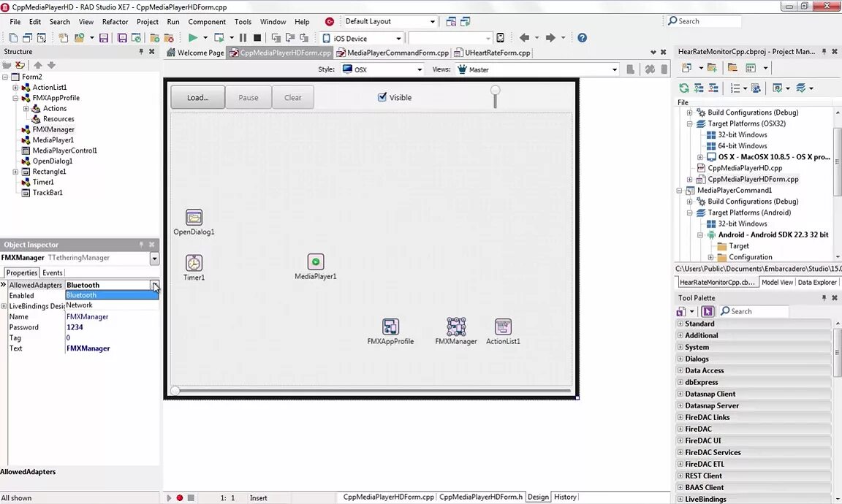Switch to the MediaPlayerCommandForm.cpp tab
Screen dimensions: 842x504
[x=392, y=53]
